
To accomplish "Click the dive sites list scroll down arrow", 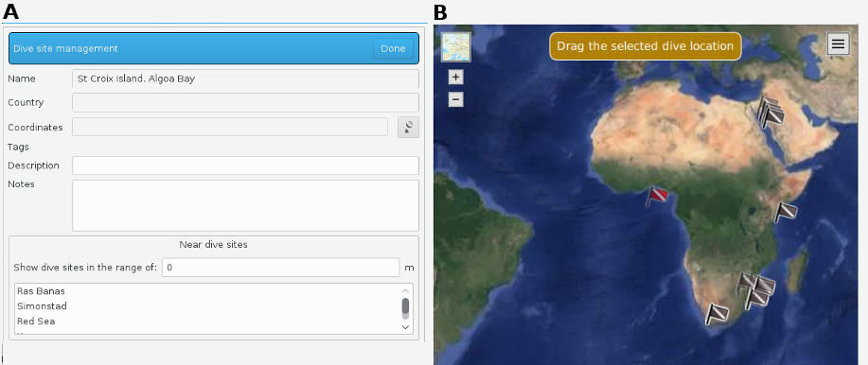I will (405, 327).
